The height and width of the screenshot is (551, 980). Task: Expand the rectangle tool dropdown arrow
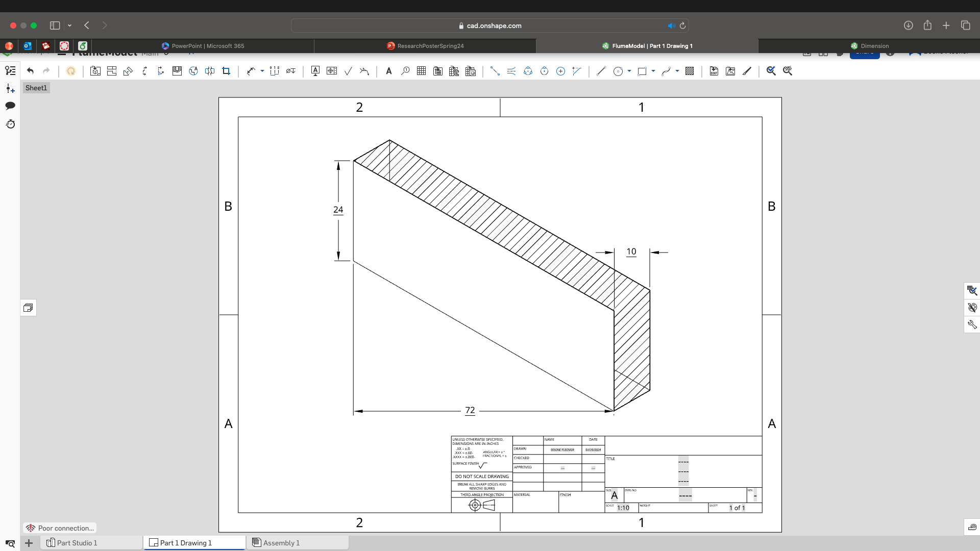click(x=653, y=71)
